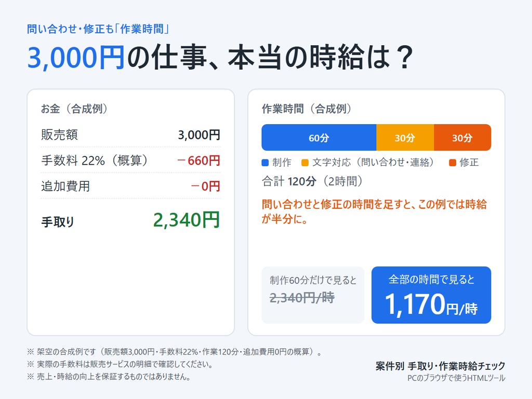532x399 pixels.
Task: Click the 追加費用 row label
Action: (x=65, y=187)
